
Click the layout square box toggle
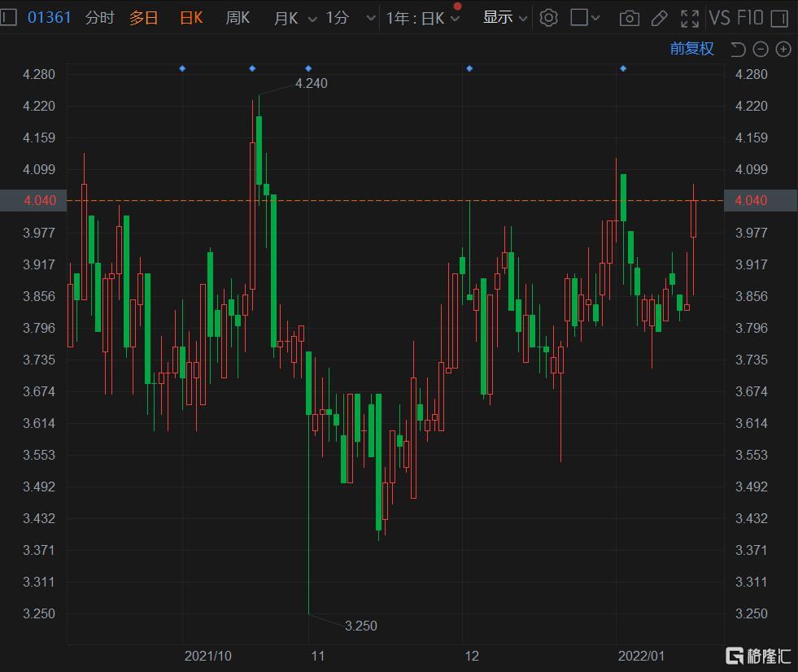coord(579,18)
